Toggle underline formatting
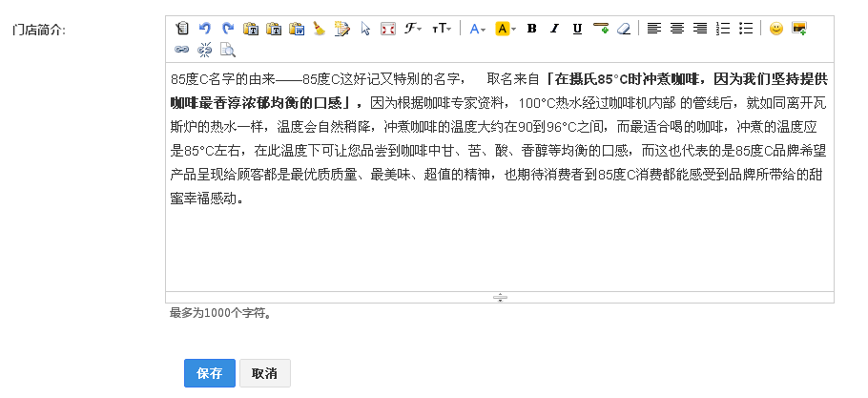This screenshot has height=398, width=868. [x=577, y=29]
